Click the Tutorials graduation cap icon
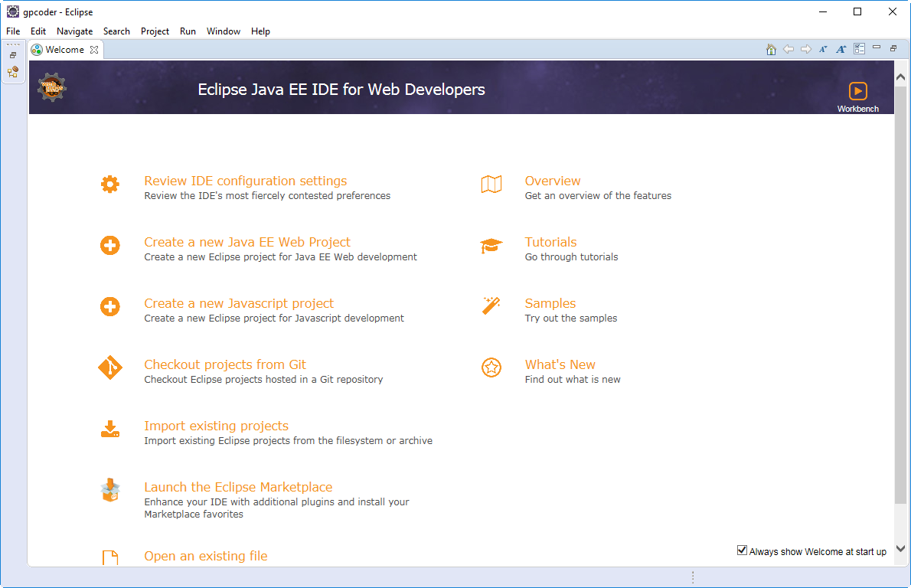This screenshot has height=588, width=911. [491, 246]
